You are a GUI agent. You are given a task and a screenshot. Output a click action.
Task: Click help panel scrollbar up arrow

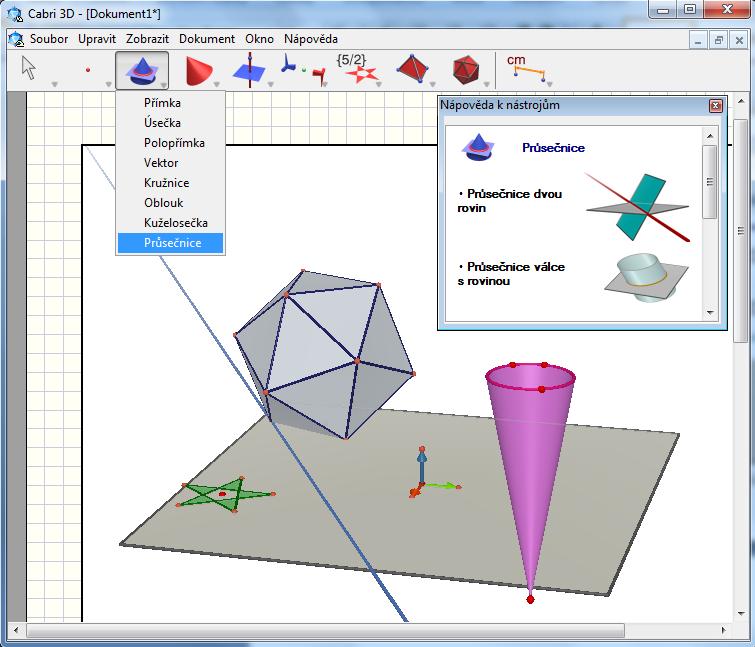click(710, 136)
